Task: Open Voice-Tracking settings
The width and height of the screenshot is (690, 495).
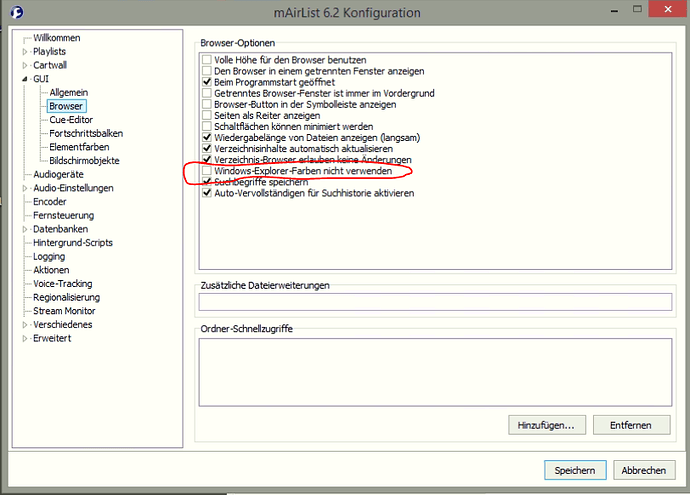Action: click(63, 283)
